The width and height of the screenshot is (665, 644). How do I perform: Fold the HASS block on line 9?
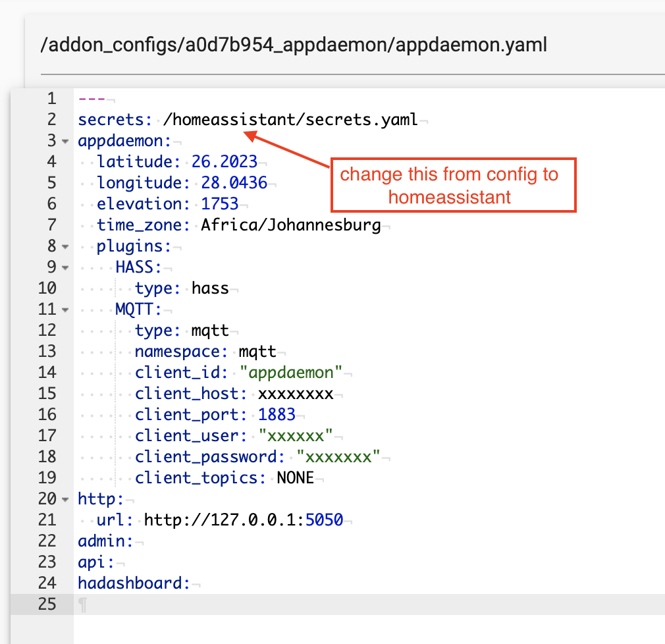(x=65, y=267)
